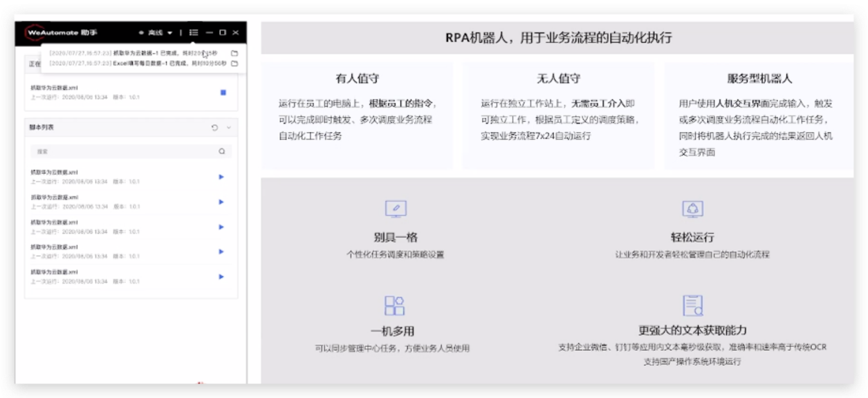This screenshot has height=398, width=868.
Task: Click the 别具一格 feature heading
Action: pyautogui.click(x=396, y=237)
